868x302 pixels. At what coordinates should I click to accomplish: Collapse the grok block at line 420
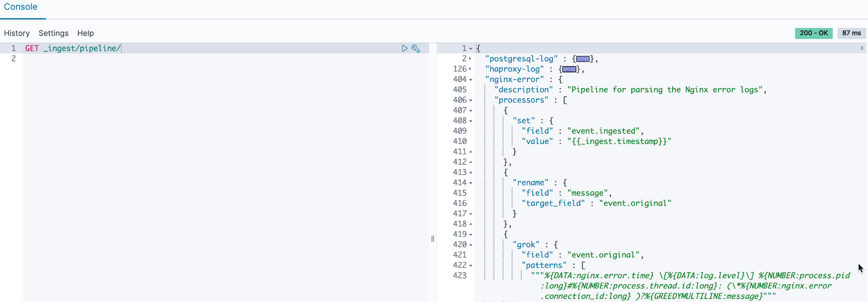pyautogui.click(x=470, y=245)
